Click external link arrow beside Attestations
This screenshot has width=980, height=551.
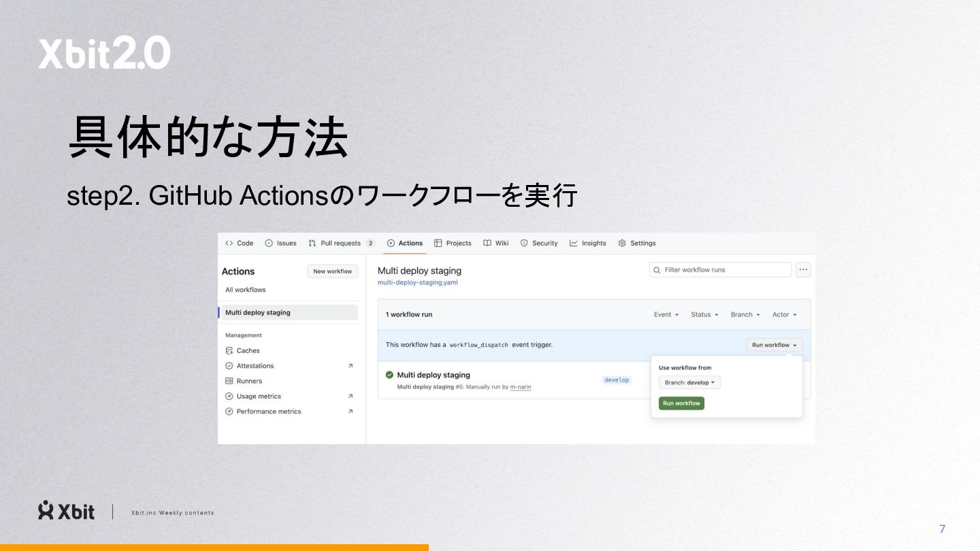[x=350, y=366]
